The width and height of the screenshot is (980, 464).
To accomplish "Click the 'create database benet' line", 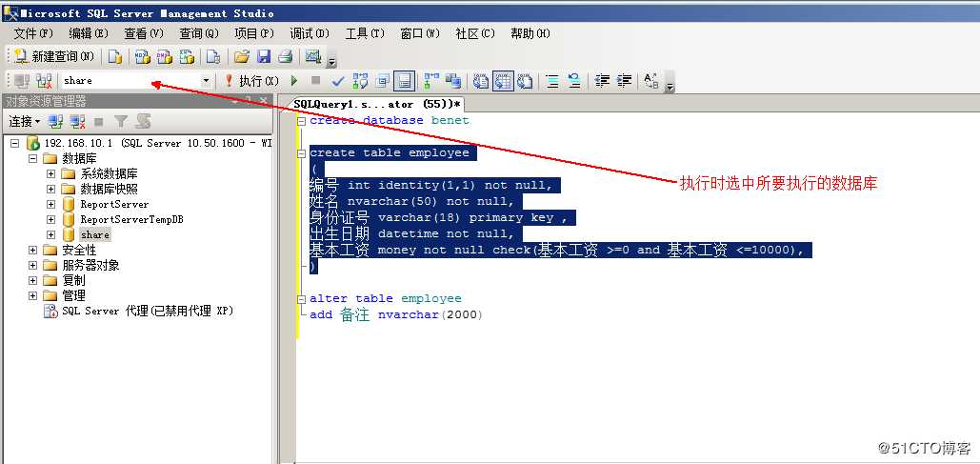I will point(389,121).
